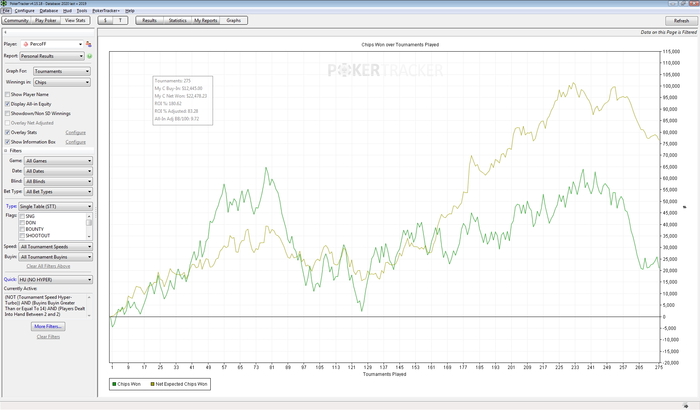Click the Clear All Filters Above link
The height and width of the screenshot is (410, 700).
[x=48, y=266]
